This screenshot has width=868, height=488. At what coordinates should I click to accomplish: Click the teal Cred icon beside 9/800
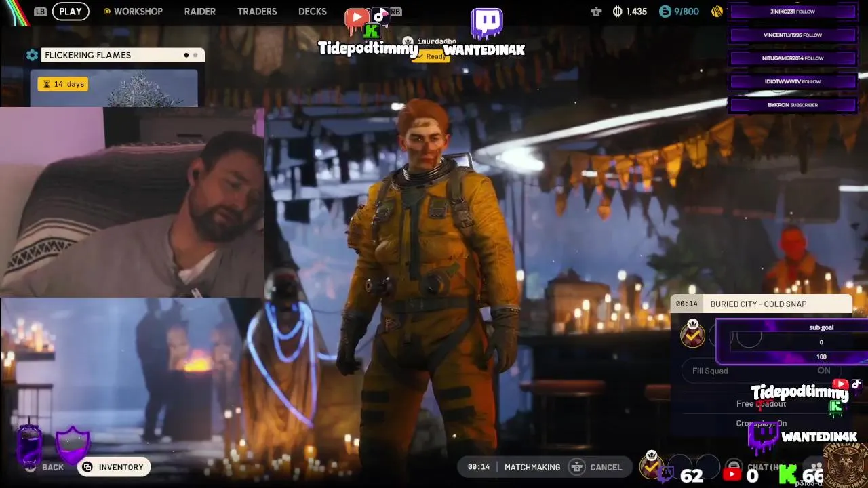point(665,12)
